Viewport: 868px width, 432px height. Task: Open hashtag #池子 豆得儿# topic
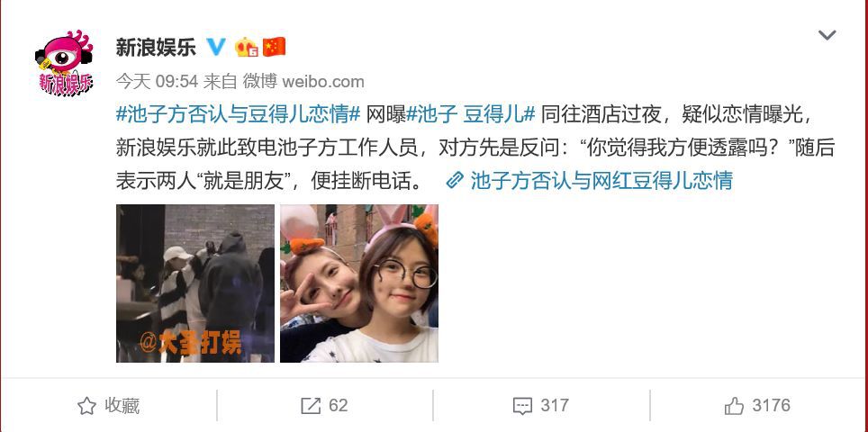[x=471, y=114]
